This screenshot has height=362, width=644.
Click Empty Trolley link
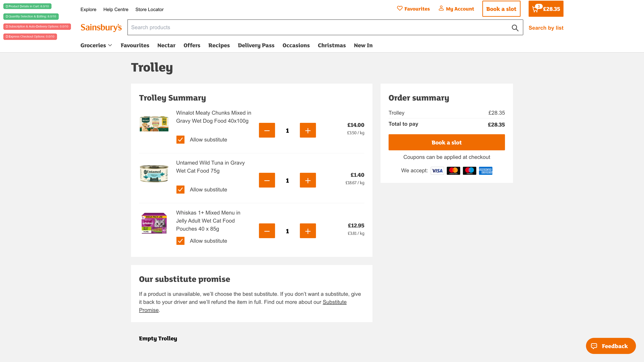click(158, 339)
